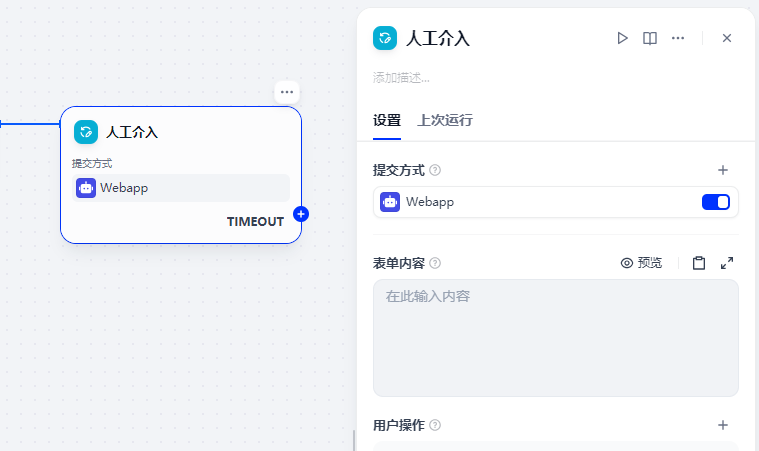Click the TIMEOUT branch label
The image size is (759, 451).
[x=255, y=222]
